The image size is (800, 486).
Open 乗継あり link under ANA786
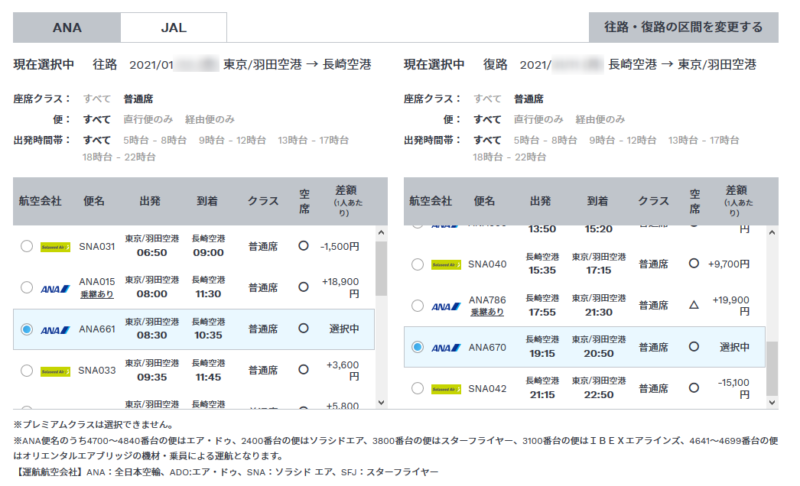tap(487, 312)
